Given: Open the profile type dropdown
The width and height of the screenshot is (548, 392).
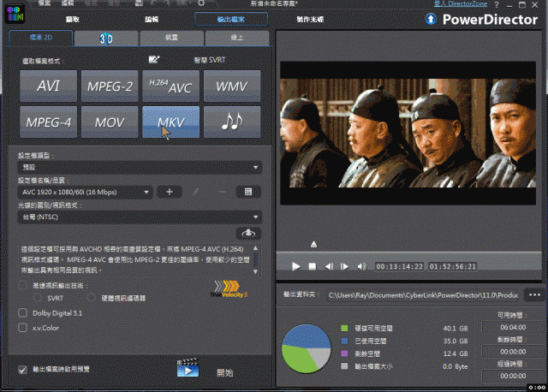Looking at the screenshot, I should (x=140, y=168).
